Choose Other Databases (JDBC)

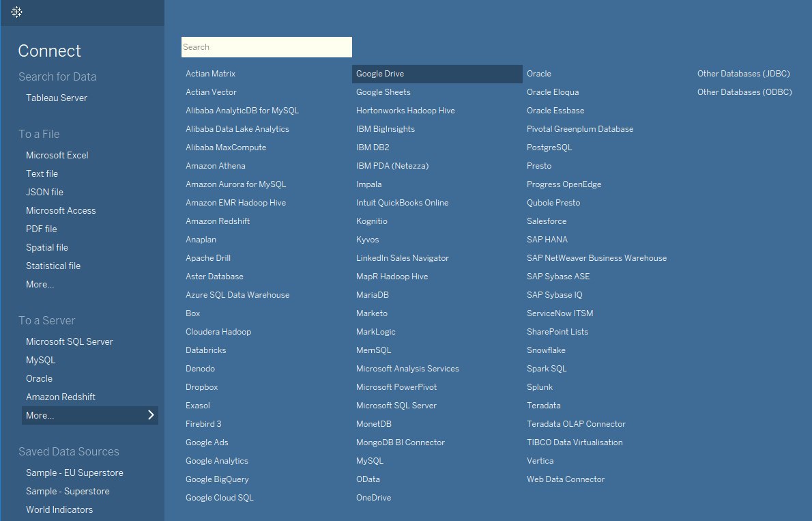(x=744, y=74)
